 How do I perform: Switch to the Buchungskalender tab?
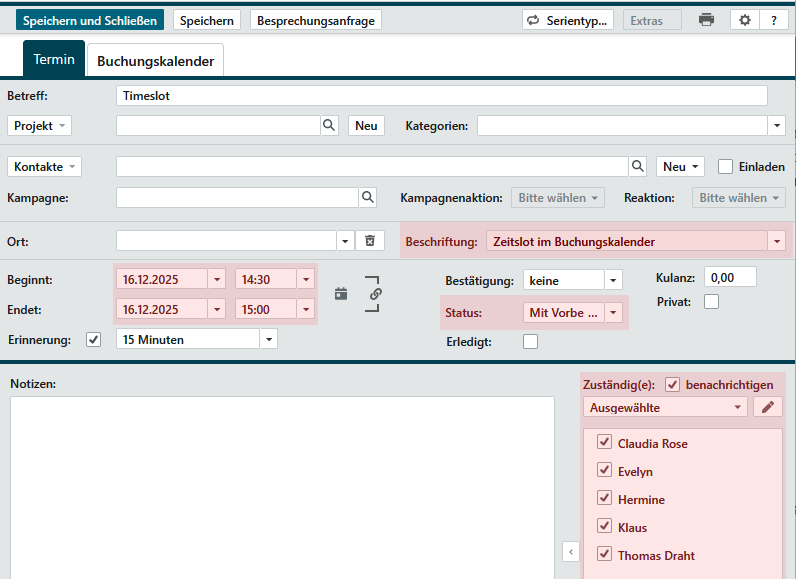pyautogui.click(x=155, y=61)
